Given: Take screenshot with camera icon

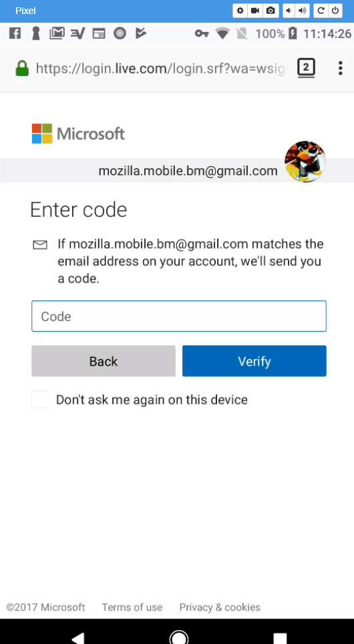Looking at the screenshot, I should [x=271, y=11].
